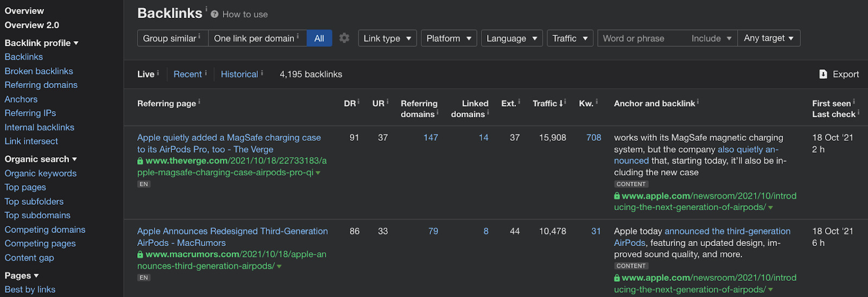Viewport: 868px width, 297px height.
Task: Click the green lock icon beside theverge.com URL
Action: pos(141,161)
